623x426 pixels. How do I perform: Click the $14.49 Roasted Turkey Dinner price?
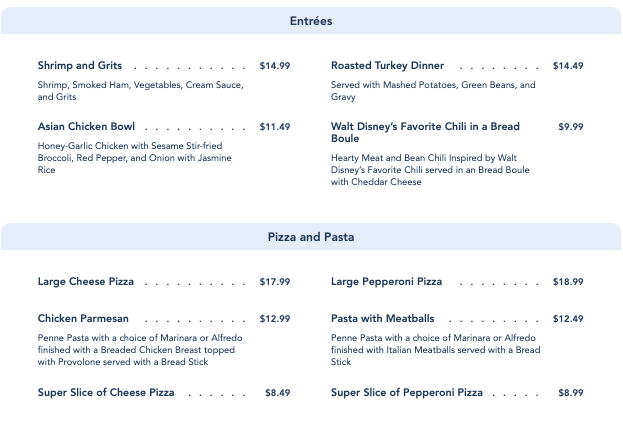(x=568, y=66)
